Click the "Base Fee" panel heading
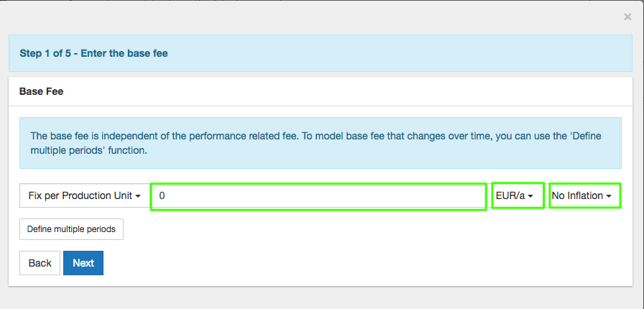The height and width of the screenshot is (309, 644). [x=41, y=92]
